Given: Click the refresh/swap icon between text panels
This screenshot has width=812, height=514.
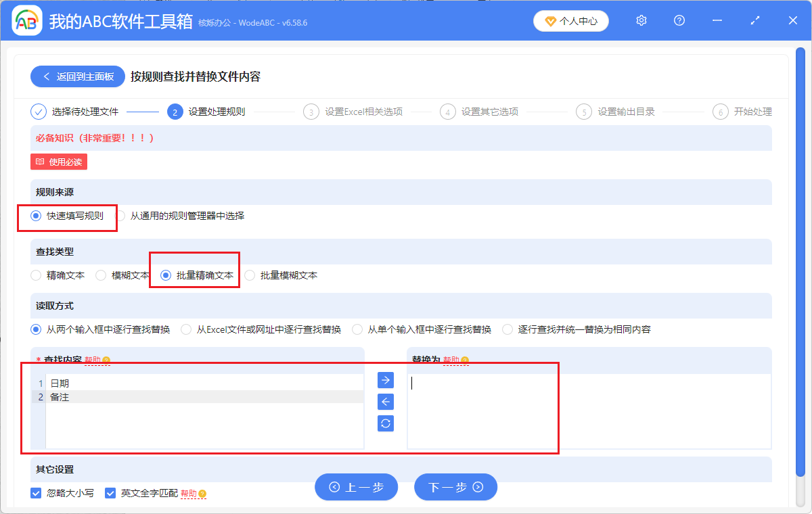Looking at the screenshot, I should (x=384, y=423).
